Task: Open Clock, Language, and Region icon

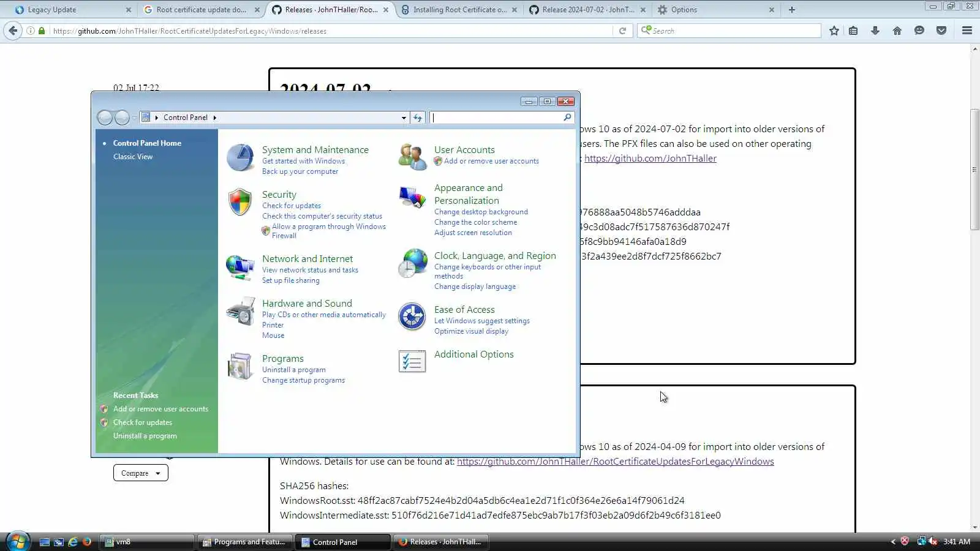Action: (x=412, y=263)
